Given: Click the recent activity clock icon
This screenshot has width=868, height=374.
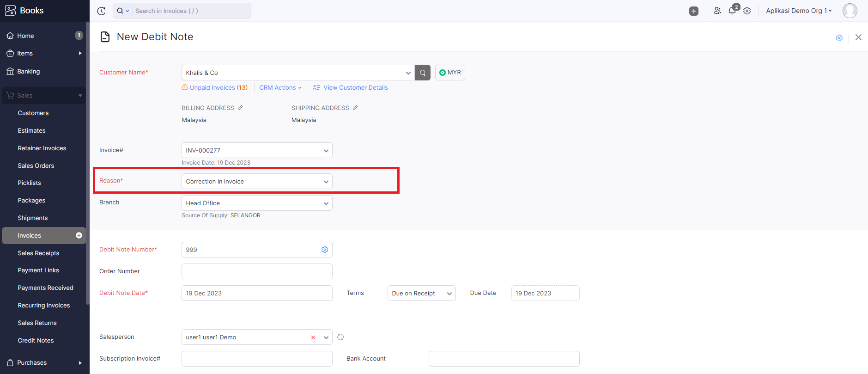Looking at the screenshot, I should [101, 11].
